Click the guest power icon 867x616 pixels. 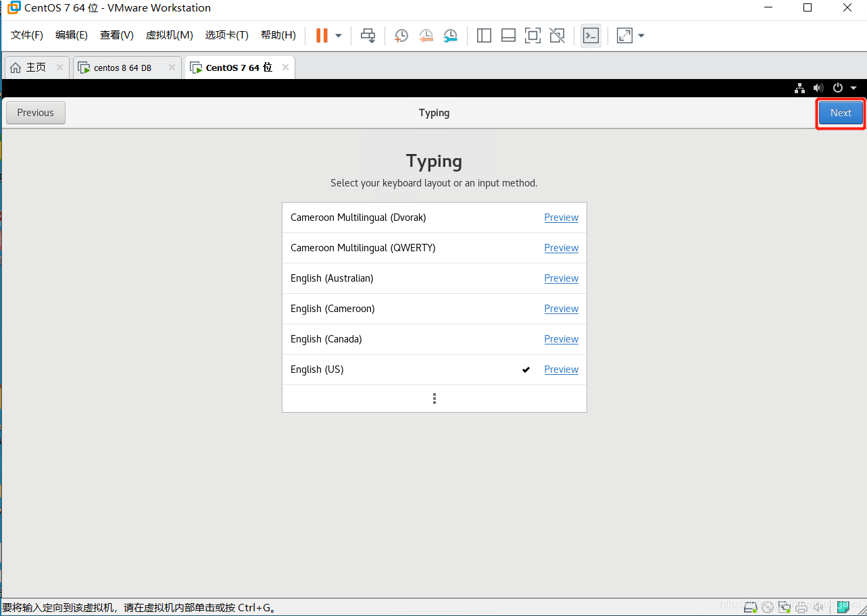[x=838, y=88]
